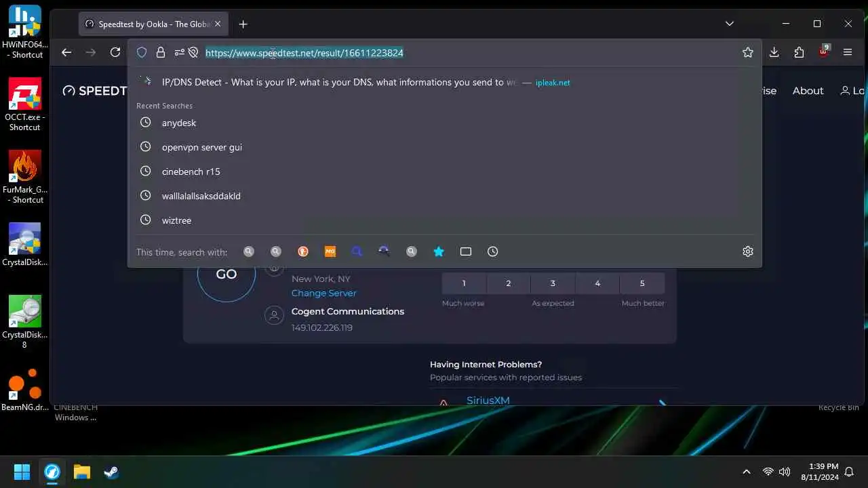Click the Cogent Communications user icon
This screenshot has width=868, height=488.
tap(274, 315)
